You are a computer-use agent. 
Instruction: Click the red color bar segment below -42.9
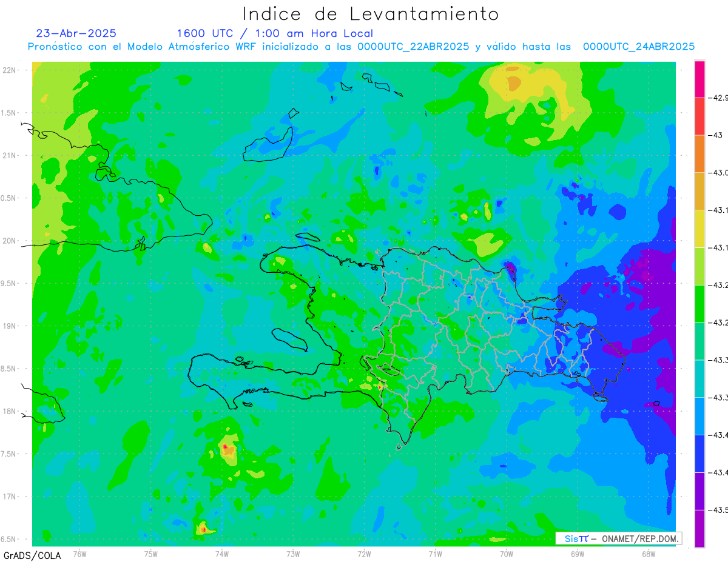(x=699, y=116)
